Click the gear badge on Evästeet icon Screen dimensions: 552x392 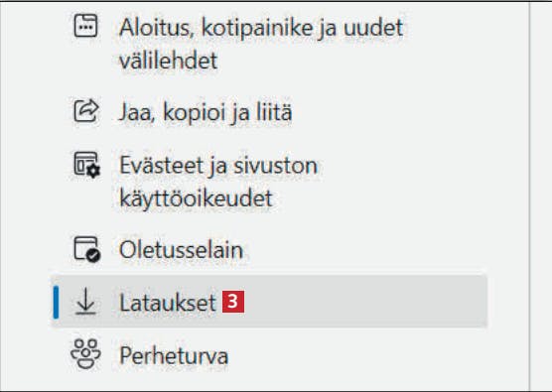93,171
